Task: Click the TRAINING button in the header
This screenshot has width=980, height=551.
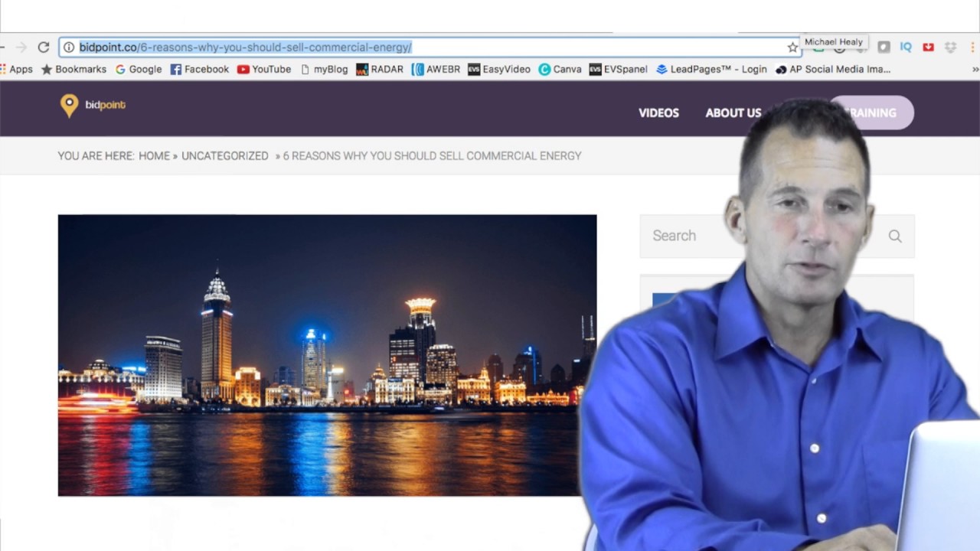Action: pyautogui.click(x=872, y=112)
